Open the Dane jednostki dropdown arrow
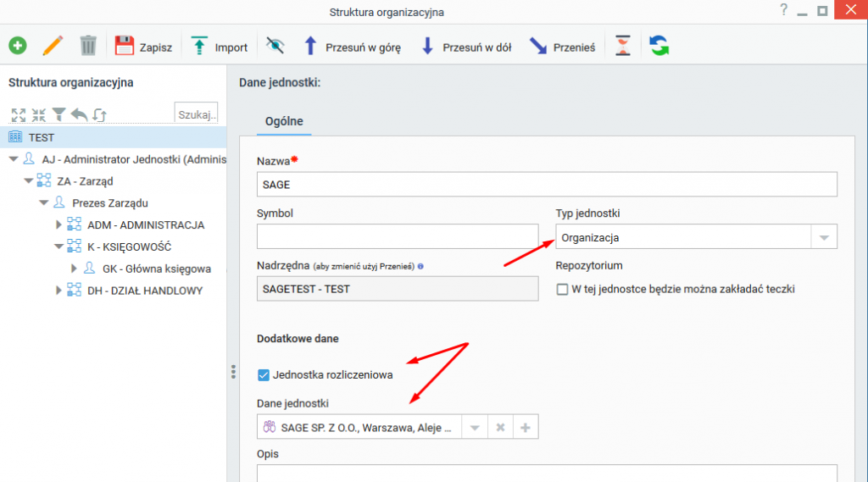 pos(475,428)
